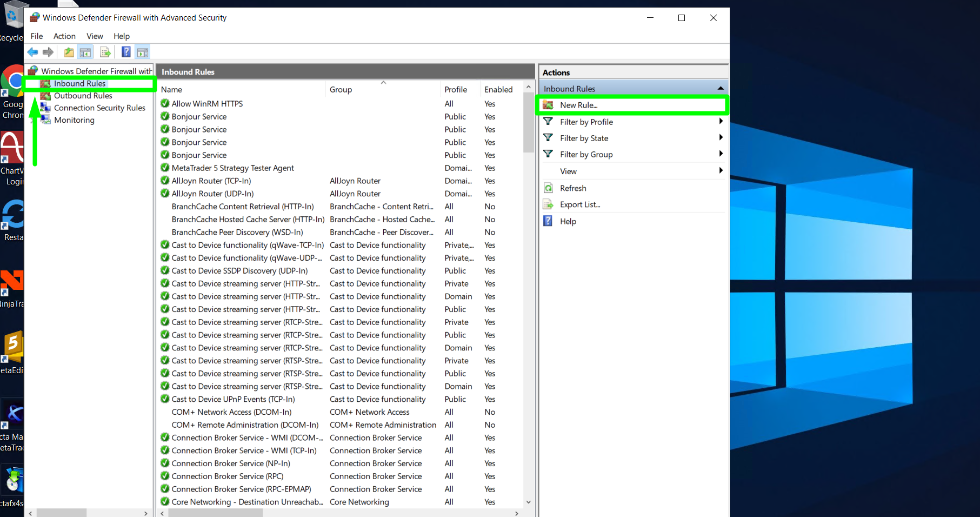The width and height of the screenshot is (980, 517).
Task: Click the Google Chrome desktop icon
Action: [x=12, y=81]
